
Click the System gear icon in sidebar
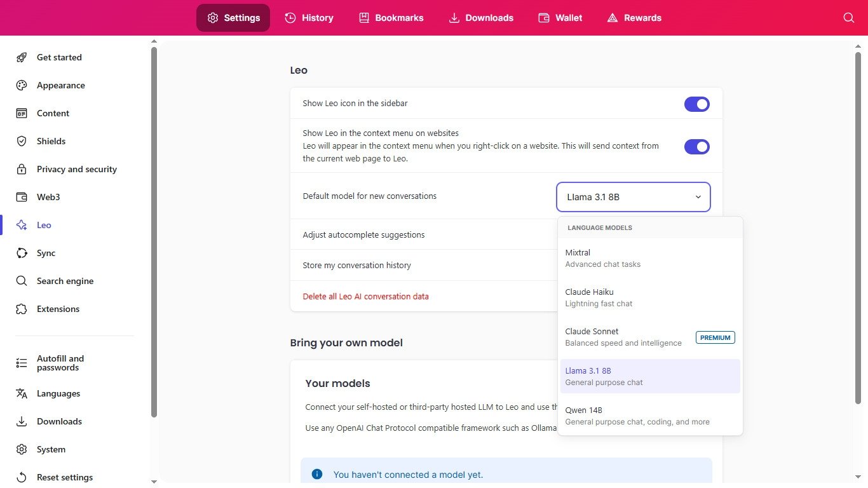click(x=22, y=449)
